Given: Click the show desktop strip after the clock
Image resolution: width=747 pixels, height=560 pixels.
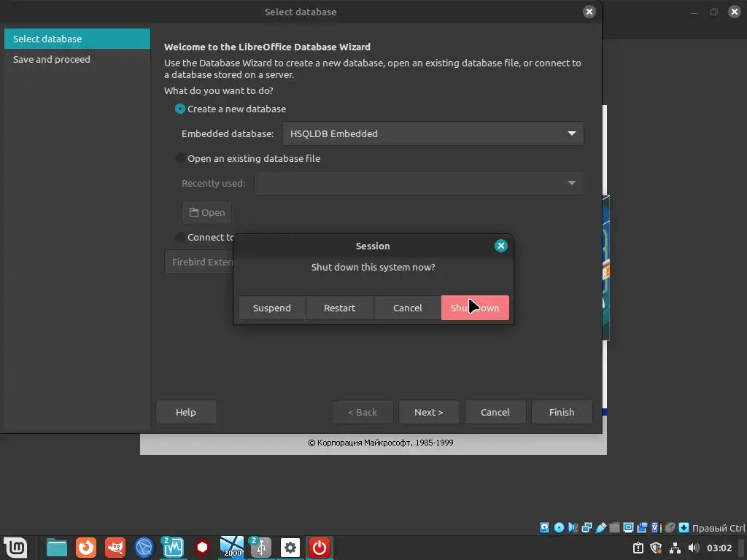Looking at the screenshot, I should click(742, 548).
